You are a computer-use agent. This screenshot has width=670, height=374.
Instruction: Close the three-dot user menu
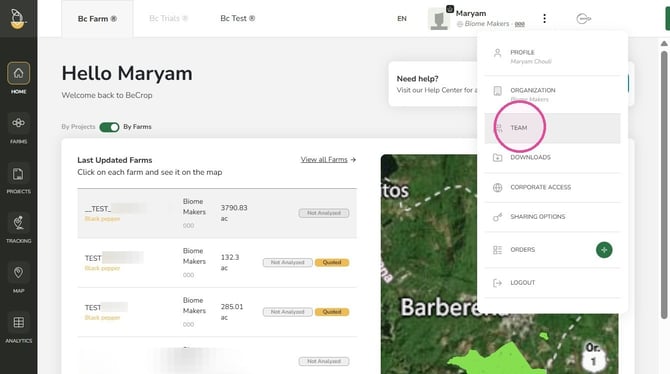click(x=544, y=18)
